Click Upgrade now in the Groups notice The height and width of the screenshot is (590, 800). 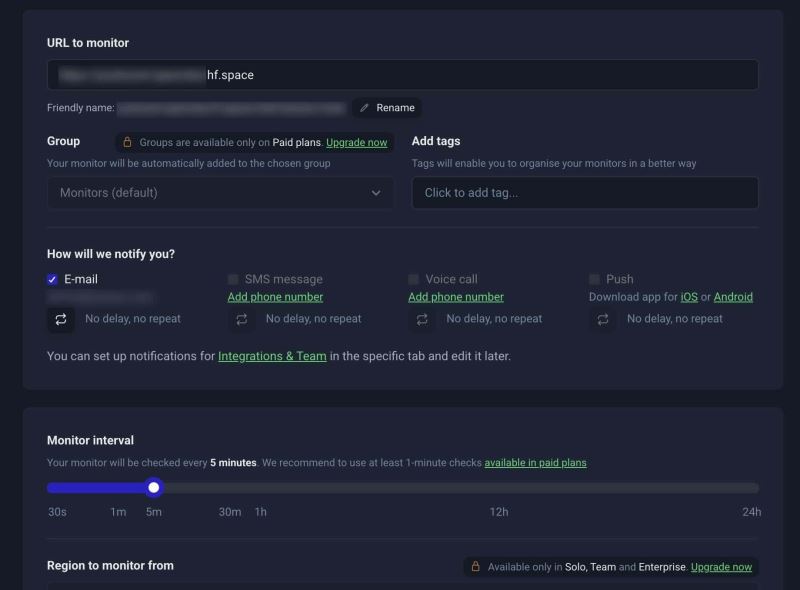pyautogui.click(x=356, y=143)
